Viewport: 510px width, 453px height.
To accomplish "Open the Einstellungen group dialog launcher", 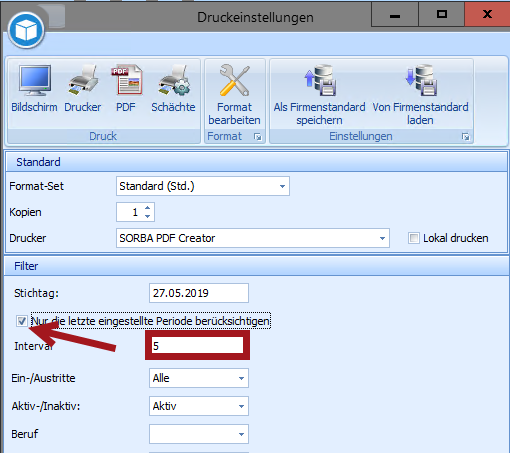I will point(466,137).
